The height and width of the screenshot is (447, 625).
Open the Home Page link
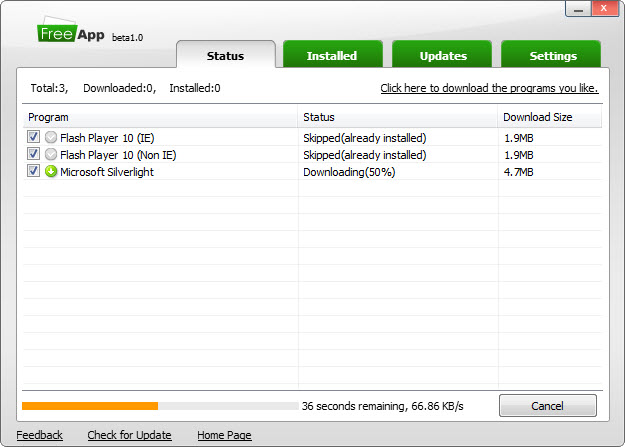pyautogui.click(x=224, y=435)
